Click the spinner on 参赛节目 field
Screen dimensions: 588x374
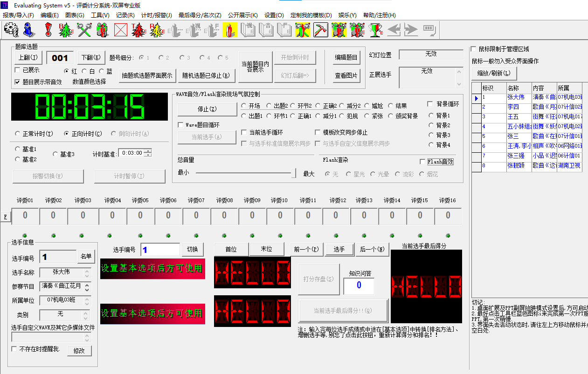click(87, 286)
